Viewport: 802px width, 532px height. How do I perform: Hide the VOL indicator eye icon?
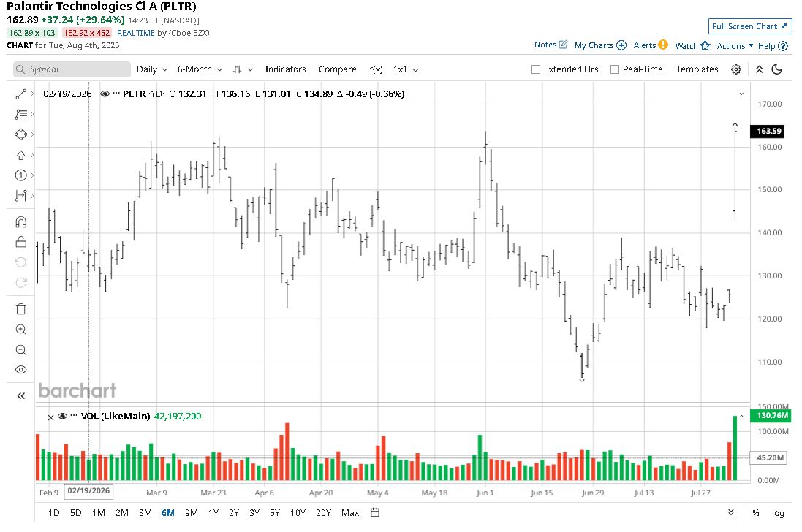tap(62, 416)
